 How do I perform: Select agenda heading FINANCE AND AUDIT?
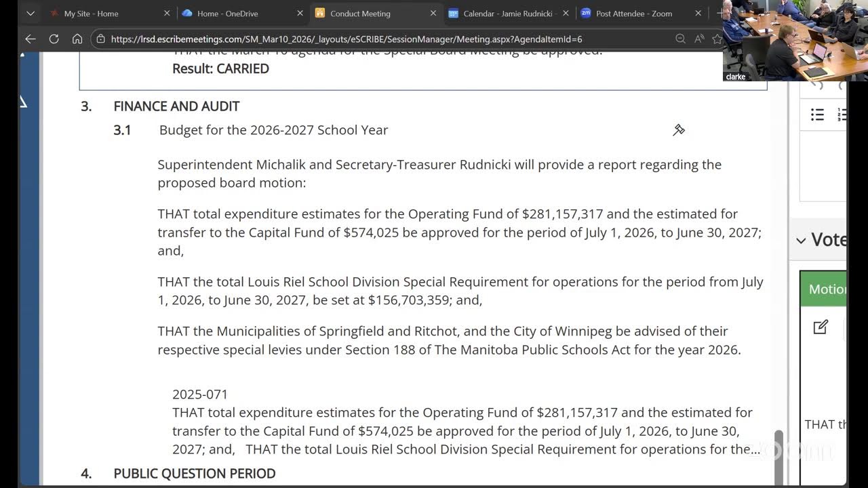[176, 106]
